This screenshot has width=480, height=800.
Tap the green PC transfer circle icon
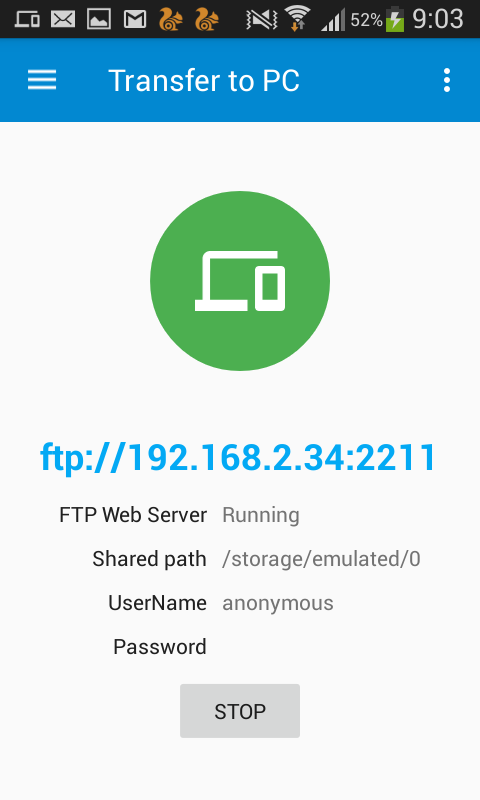[240, 281]
